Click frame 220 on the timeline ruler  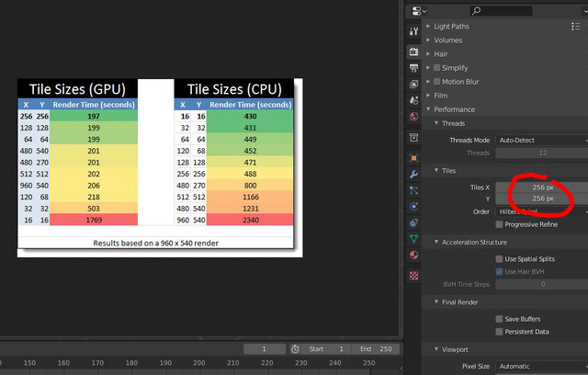[x=267, y=363]
